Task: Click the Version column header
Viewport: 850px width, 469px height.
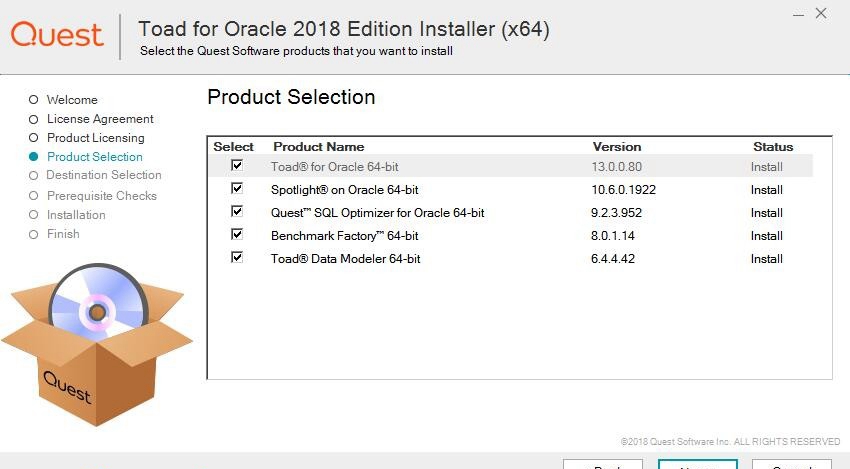Action: pos(616,147)
